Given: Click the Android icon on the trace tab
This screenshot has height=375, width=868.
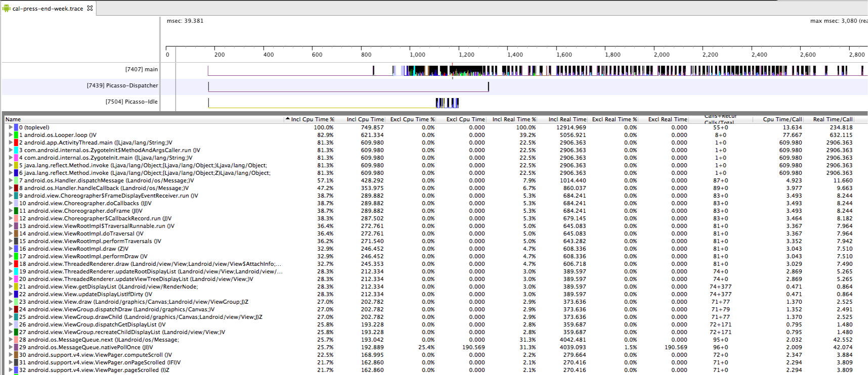Looking at the screenshot, I should coord(6,8).
